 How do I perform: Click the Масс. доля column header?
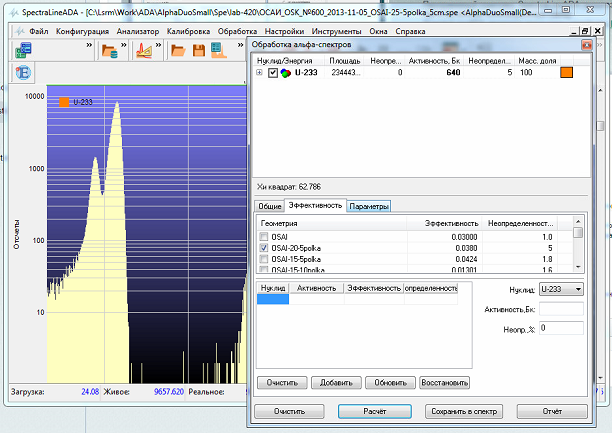537,61
